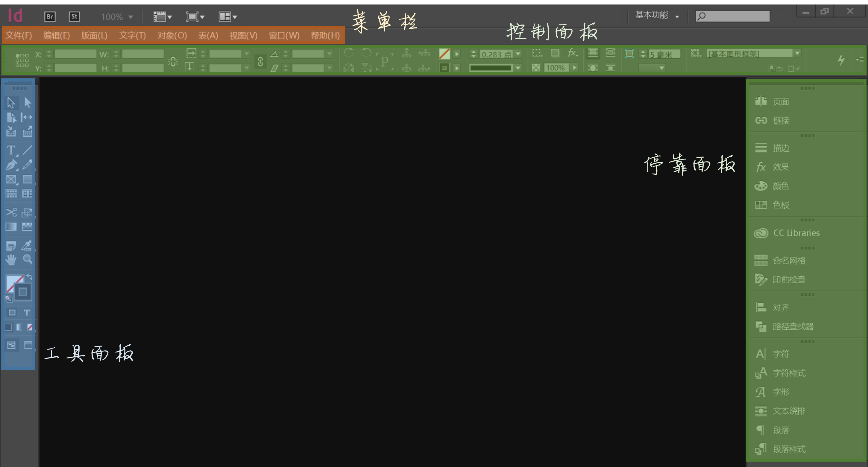Select the Rectangle tool
This screenshot has width=868, height=467.
(x=27, y=179)
